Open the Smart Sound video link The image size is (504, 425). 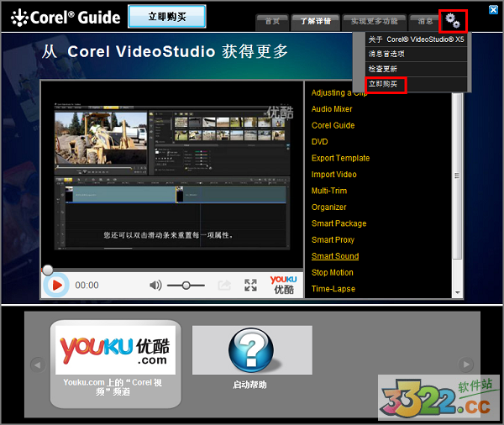tap(334, 256)
